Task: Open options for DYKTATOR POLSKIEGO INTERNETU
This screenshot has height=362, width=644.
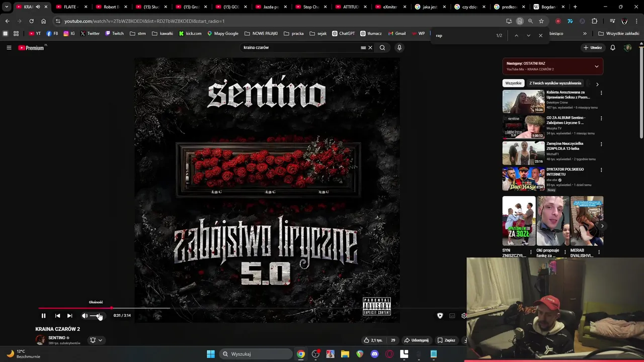Action: click(x=601, y=170)
